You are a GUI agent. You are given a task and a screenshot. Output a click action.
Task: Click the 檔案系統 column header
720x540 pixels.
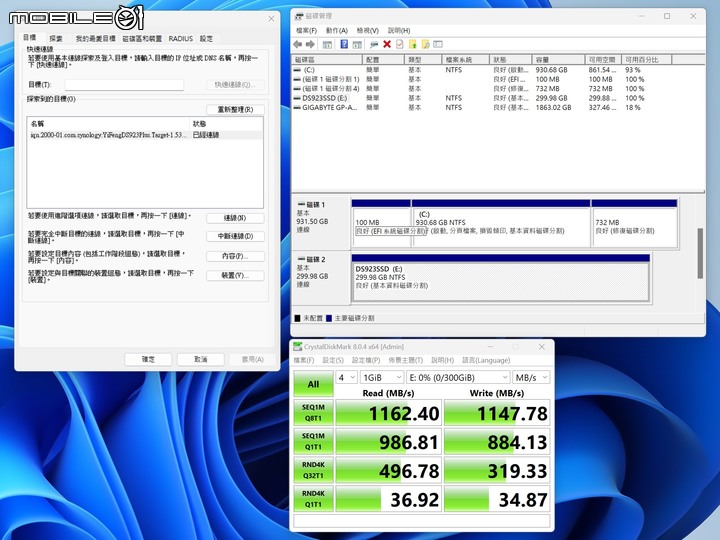(466, 60)
